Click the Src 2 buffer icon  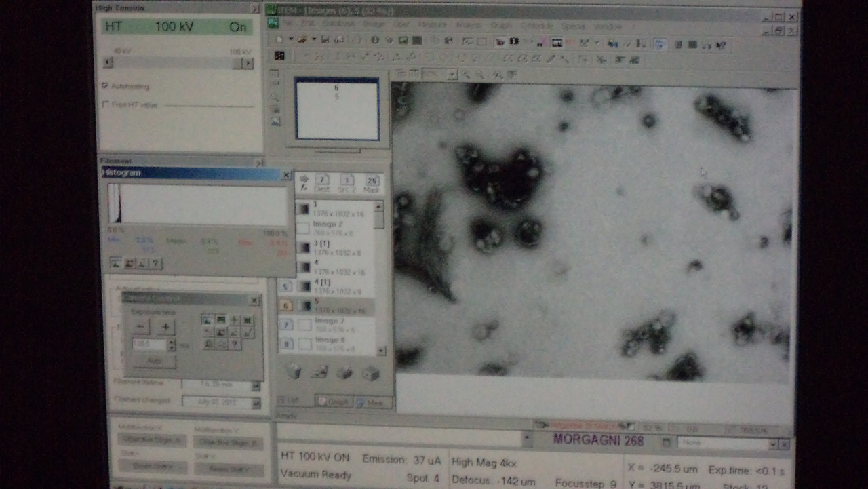tap(347, 182)
